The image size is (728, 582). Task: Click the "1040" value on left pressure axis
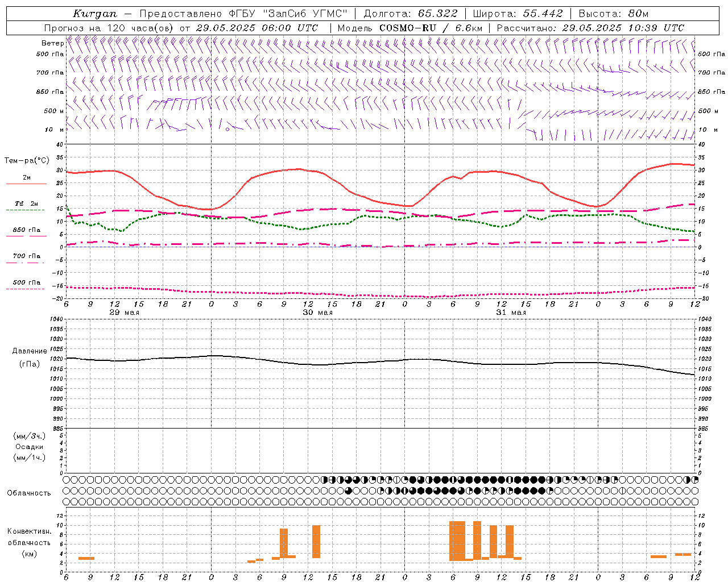(x=56, y=319)
